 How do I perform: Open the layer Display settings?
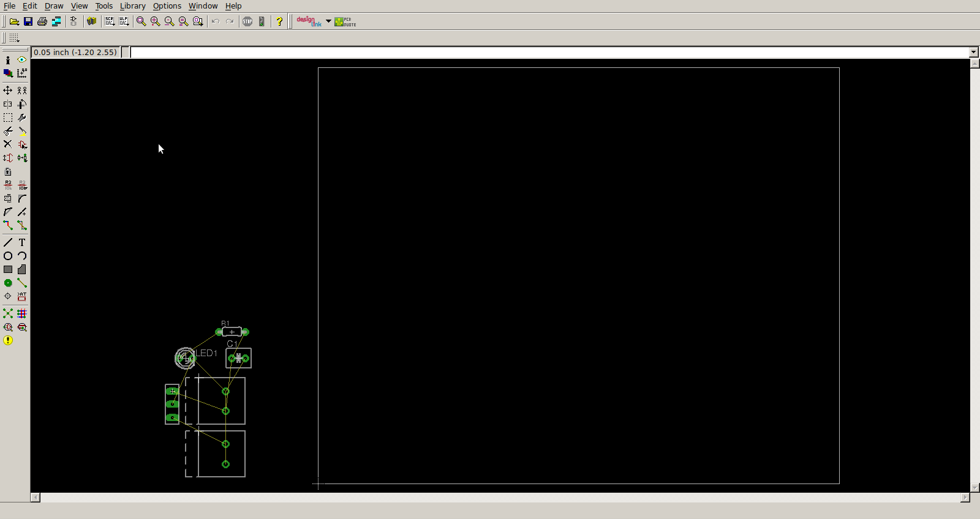coord(8,73)
